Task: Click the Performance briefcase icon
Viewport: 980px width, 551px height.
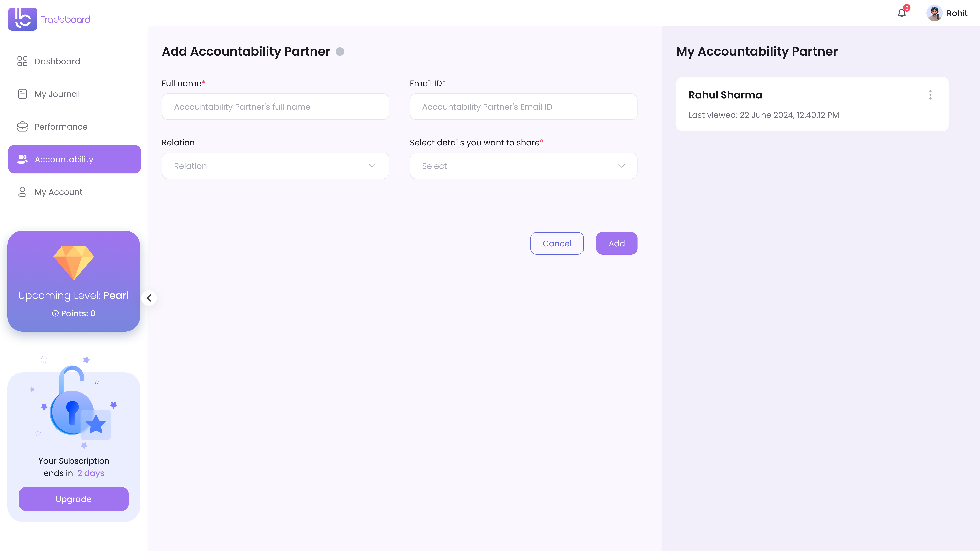Action: click(22, 127)
